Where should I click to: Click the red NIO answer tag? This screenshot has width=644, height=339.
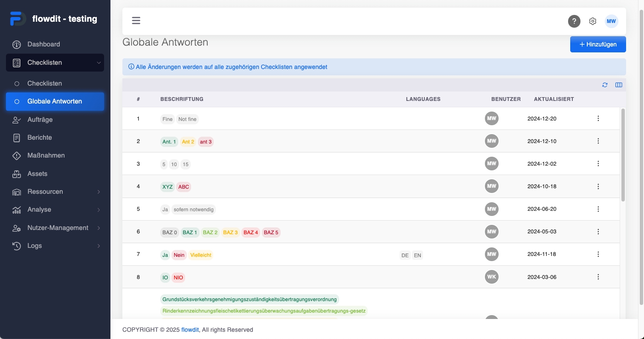178,278
